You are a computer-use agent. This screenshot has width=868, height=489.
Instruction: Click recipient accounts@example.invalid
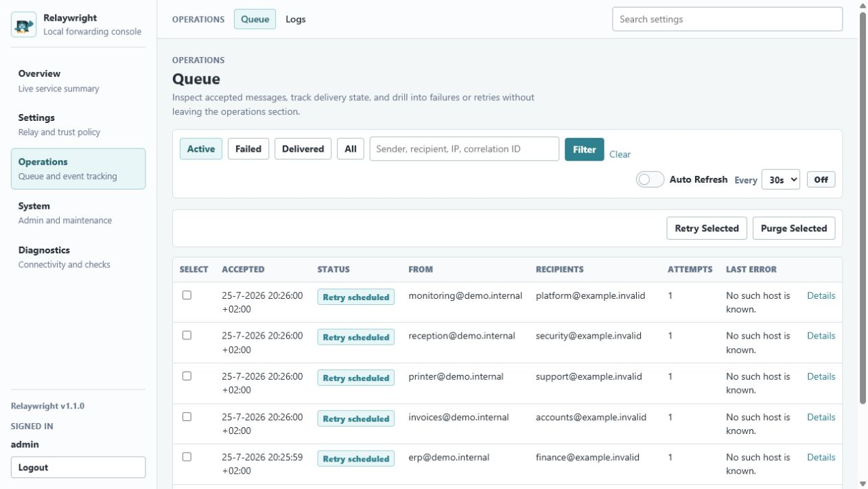pyautogui.click(x=591, y=417)
